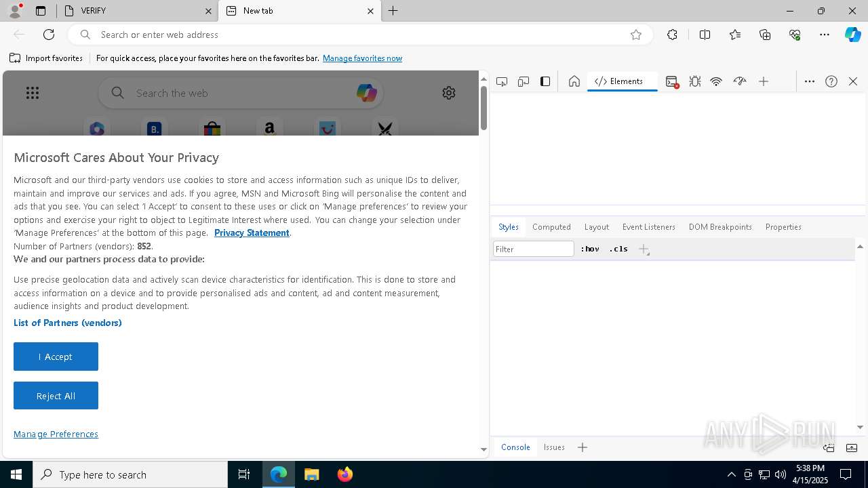The image size is (868, 488).
Task: Open the Amazon quick link tile
Action: (x=270, y=128)
